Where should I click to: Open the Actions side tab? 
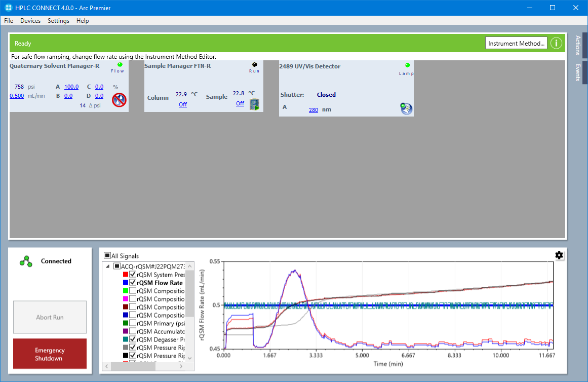[578, 46]
